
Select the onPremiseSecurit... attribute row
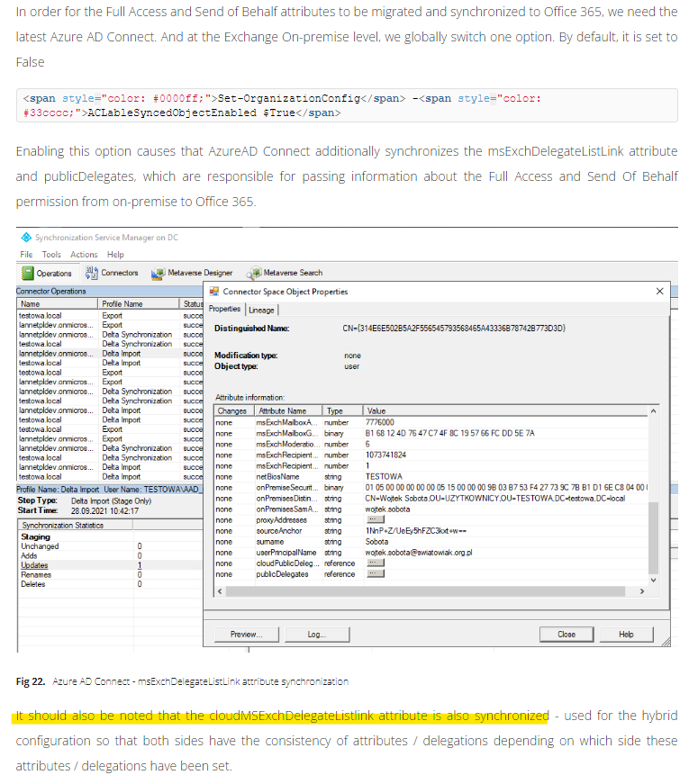click(x=431, y=488)
